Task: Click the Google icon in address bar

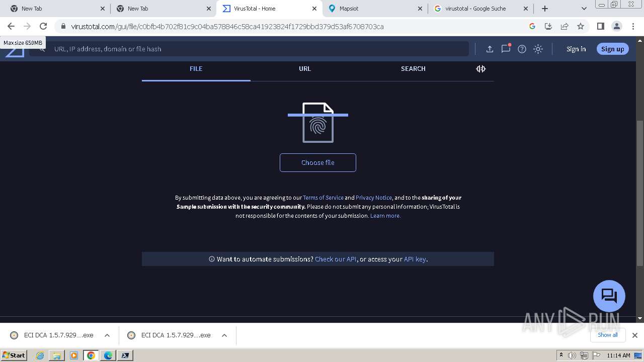Action: click(x=532, y=26)
